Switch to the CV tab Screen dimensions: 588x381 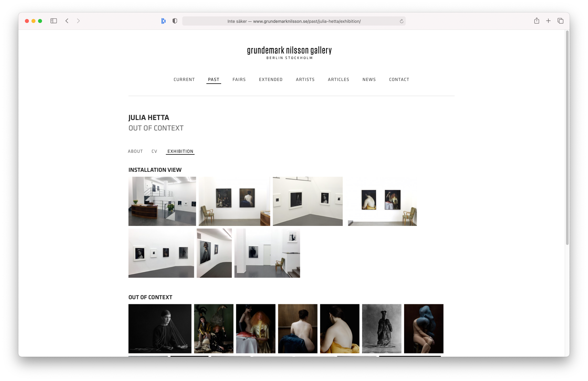tap(154, 151)
